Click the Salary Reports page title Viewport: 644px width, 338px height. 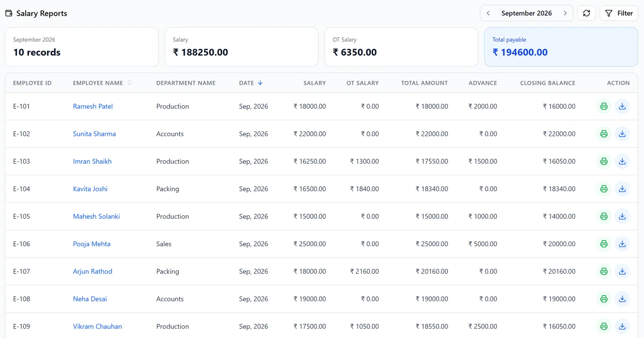(42, 13)
